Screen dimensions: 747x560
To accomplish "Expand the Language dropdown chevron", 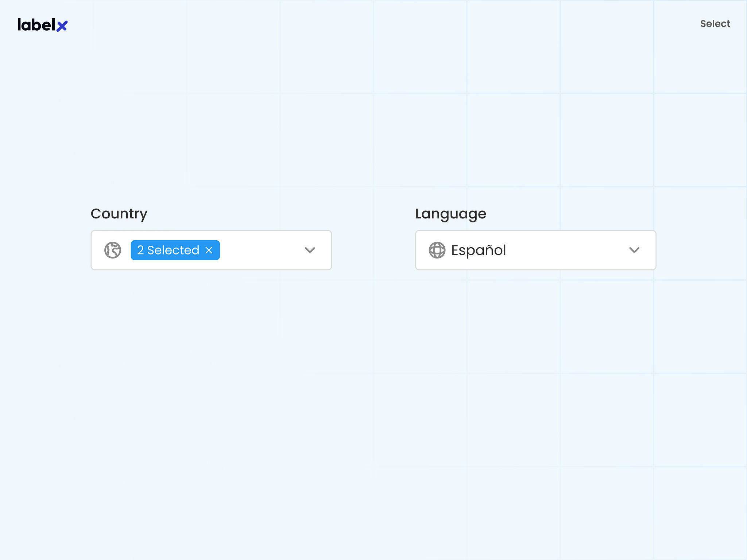I will tap(634, 250).
